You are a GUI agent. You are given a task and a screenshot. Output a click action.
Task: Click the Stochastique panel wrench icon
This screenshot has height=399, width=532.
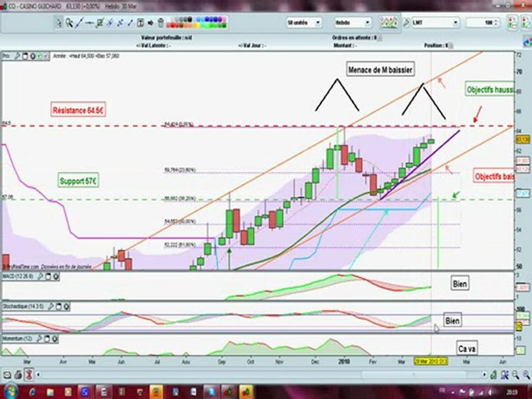(x=50, y=306)
